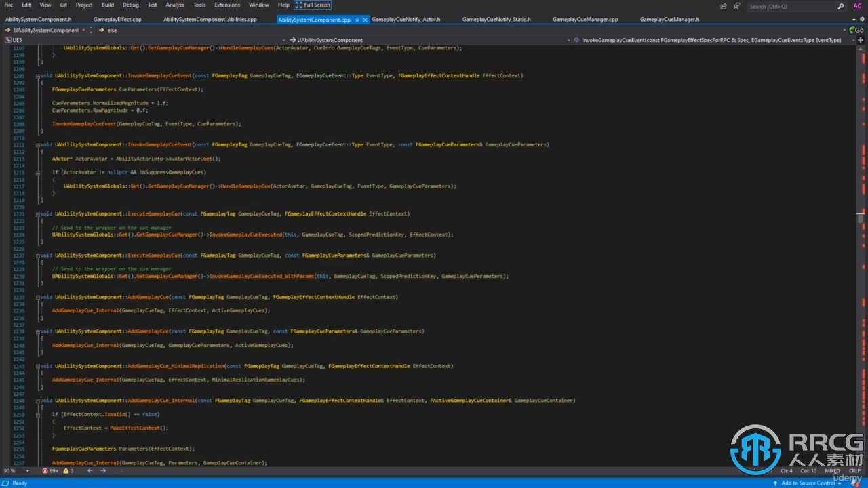Open the AC account avatar

[x=857, y=6]
